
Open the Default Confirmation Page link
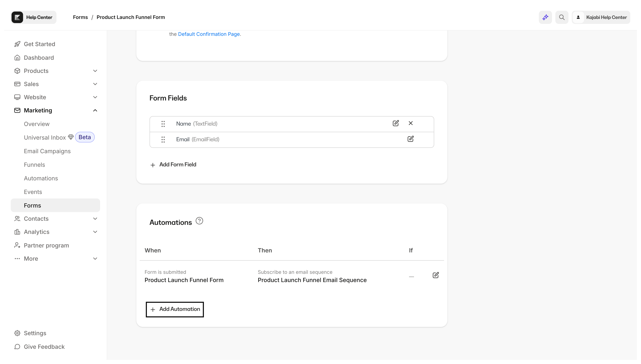209,34
